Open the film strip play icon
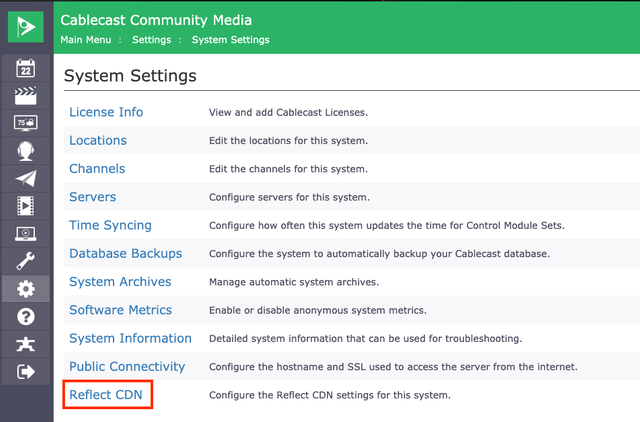Screen dimensions: 640x422 pos(26,206)
